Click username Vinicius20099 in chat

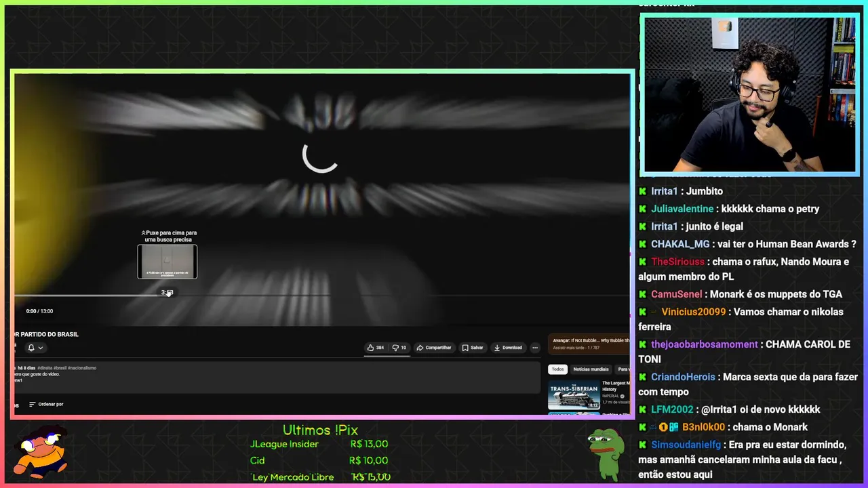tap(694, 312)
